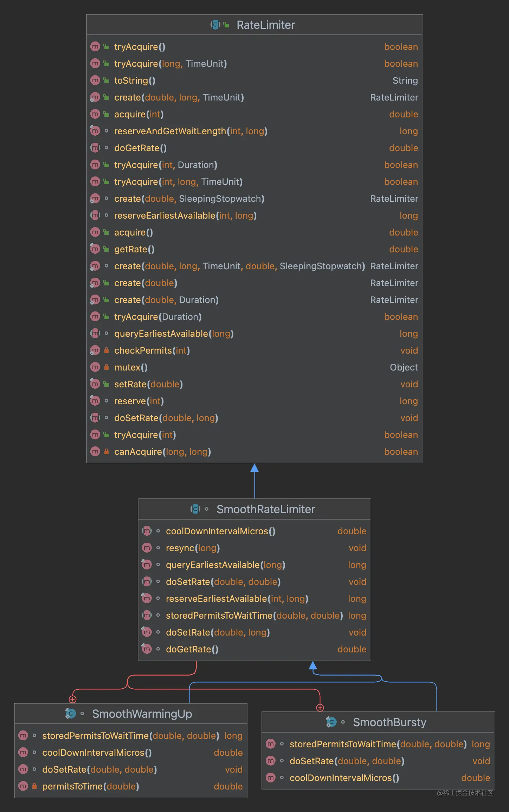Click method icon beside SmoothWarmingUp coolDownIntervalMicros()

pos(23,752)
